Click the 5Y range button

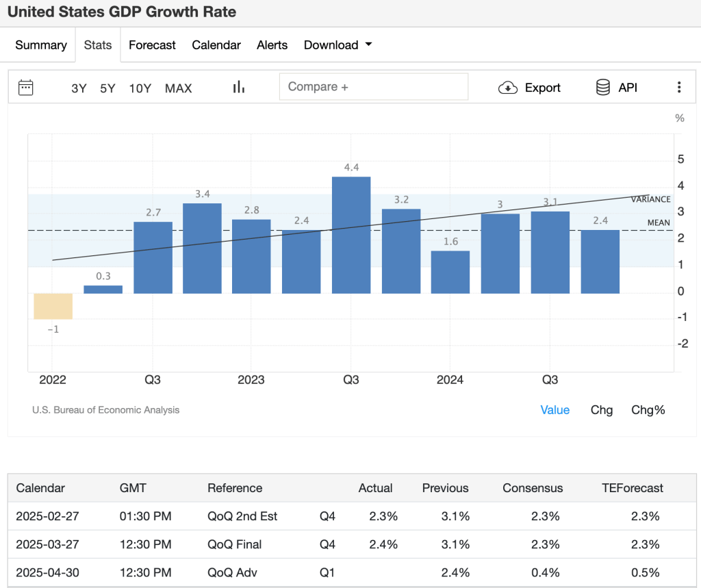[107, 88]
